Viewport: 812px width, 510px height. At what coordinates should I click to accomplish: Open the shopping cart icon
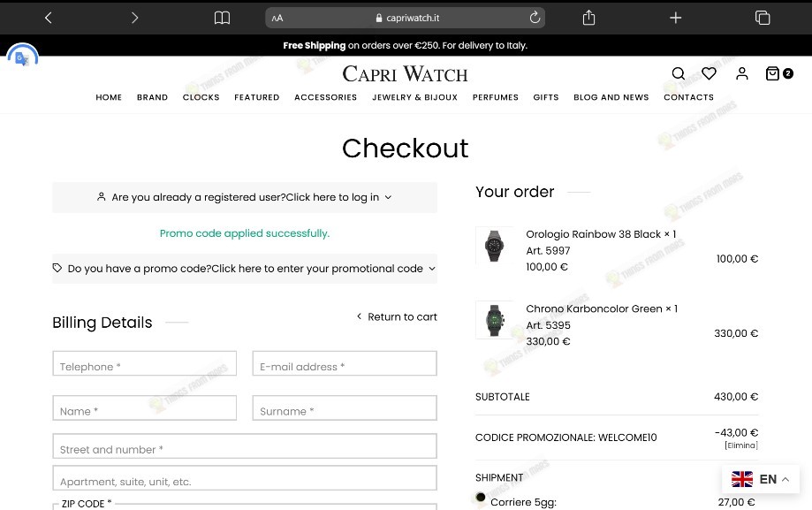tap(778, 73)
